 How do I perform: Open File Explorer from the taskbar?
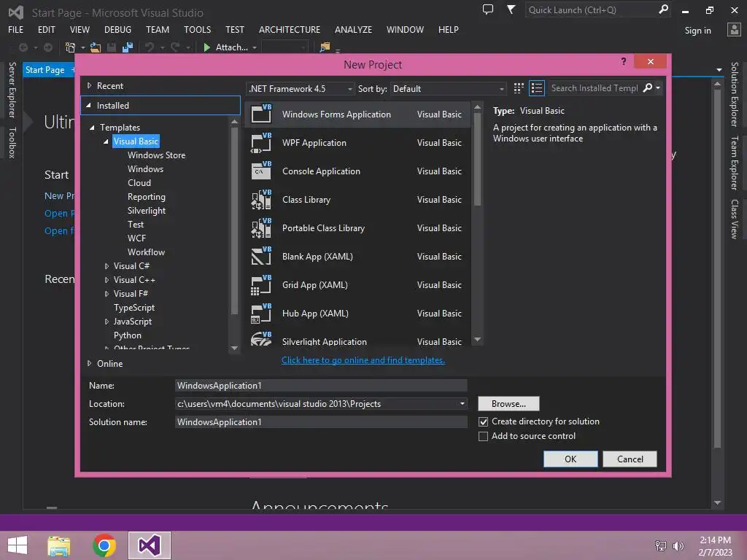pyautogui.click(x=59, y=545)
